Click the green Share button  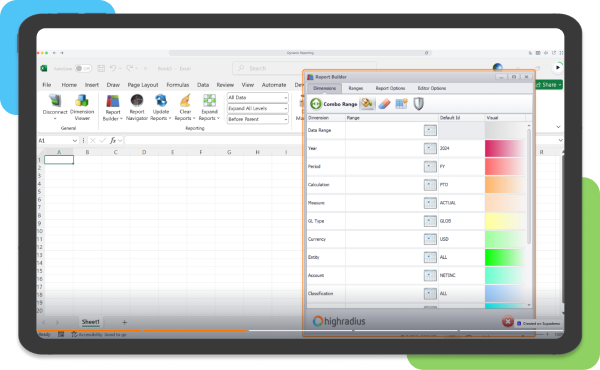pos(549,85)
